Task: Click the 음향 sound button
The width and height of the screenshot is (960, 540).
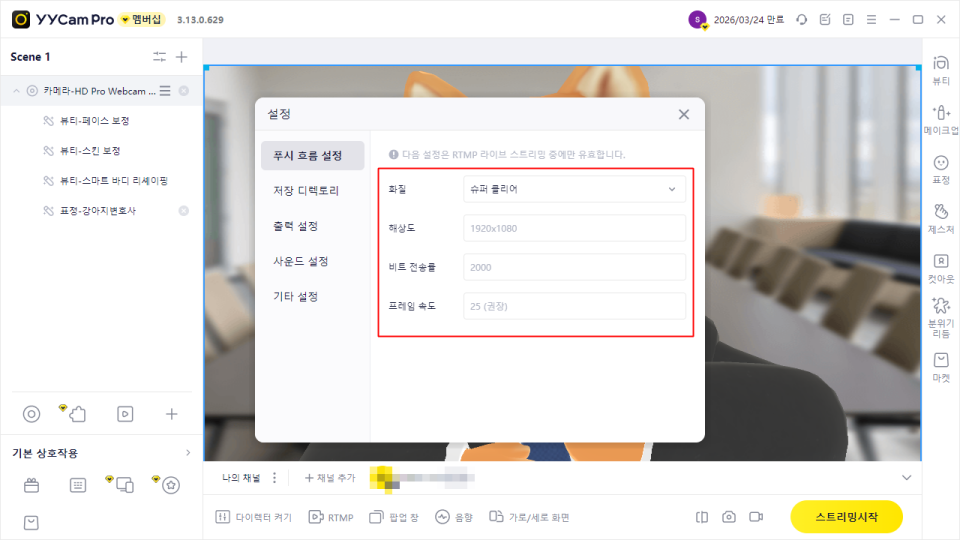Action: coord(454,517)
